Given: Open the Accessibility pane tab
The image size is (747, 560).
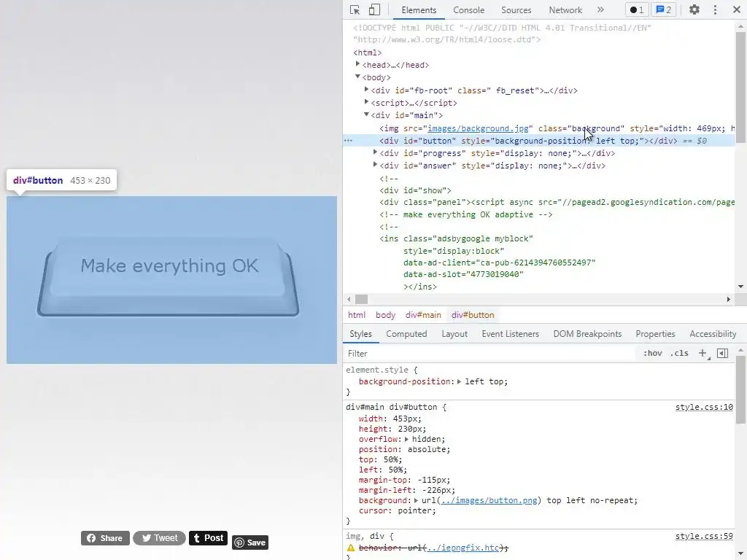Looking at the screenshot, I should pyautogui.click(x=713, y=334).
